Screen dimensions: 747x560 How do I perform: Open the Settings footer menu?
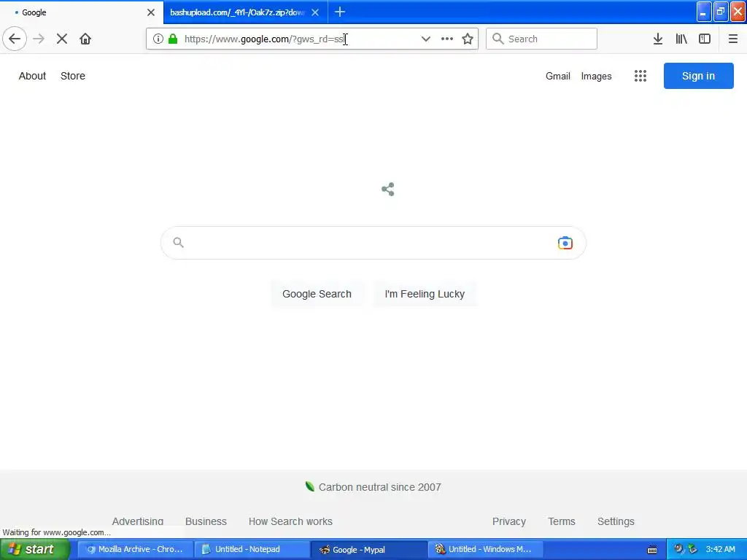click(616, 521)
